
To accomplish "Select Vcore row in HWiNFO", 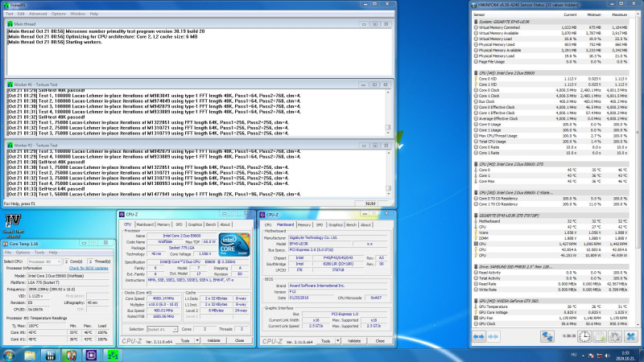I will pyautogui.click(x=551, y=232).
